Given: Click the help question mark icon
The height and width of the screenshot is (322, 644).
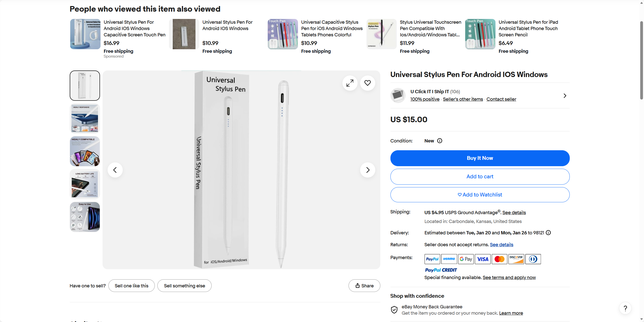Looking at the screenshot, I should [625, 308].
